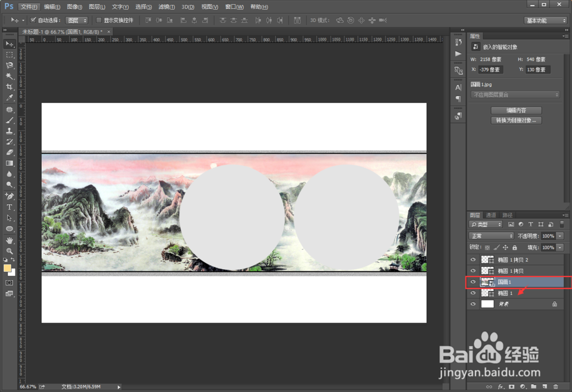Screen dimensions: 572x392
Task: Open blend mode 正常 dropdown
Action: pos(491,236)
